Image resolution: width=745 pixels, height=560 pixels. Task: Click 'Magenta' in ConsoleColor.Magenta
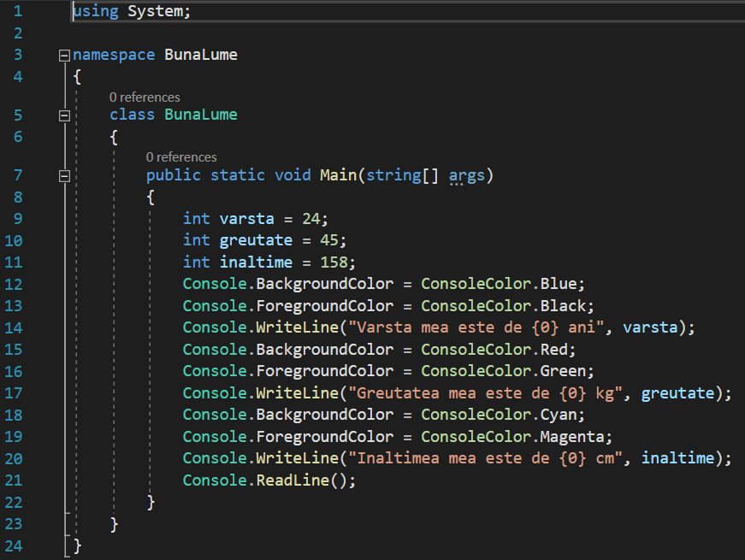coord(572,437)
